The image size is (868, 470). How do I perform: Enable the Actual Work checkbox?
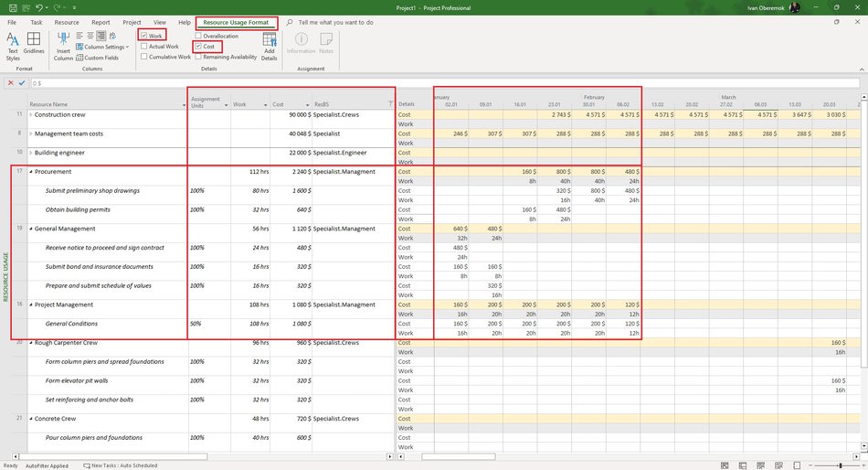pyautogui.click(x=144, y=47)
